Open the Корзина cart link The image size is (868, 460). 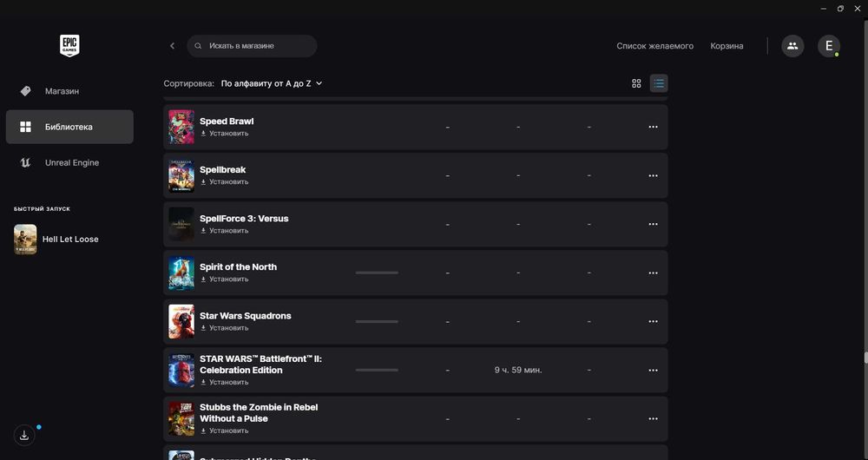click(727, 46)
